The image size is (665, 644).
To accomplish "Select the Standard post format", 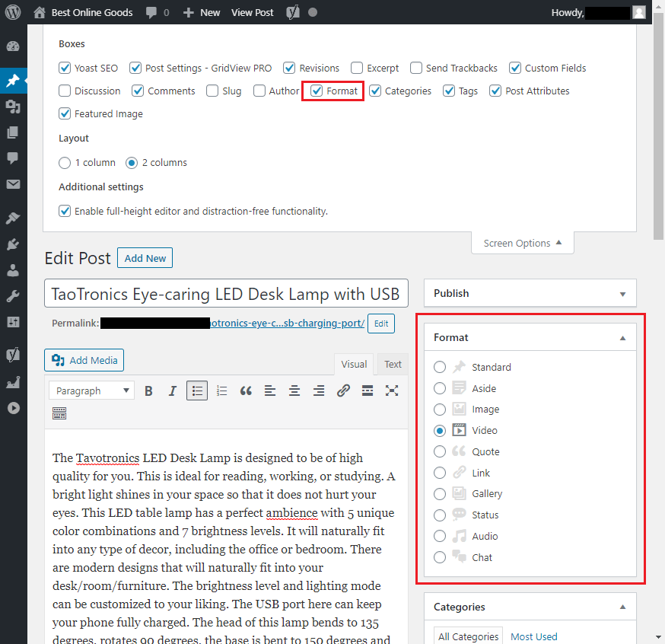I will coord(440,367).
